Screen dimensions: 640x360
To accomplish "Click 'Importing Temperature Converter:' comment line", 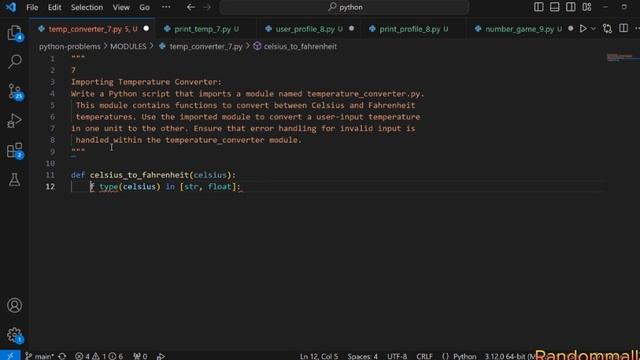I will coord(147,82).
